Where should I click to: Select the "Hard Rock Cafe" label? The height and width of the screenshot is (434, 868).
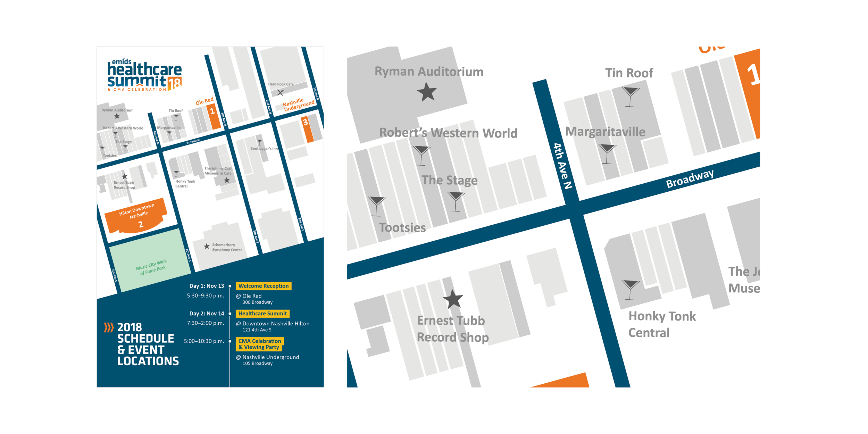click(281, 84)
